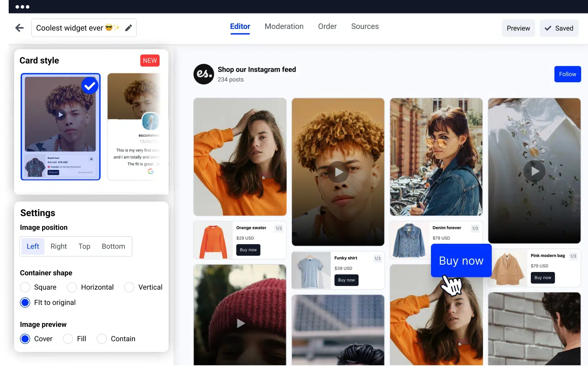Enable the Fill image preview option
The height and width of the screenshot is (366, 588).
[x=68, y=339]
